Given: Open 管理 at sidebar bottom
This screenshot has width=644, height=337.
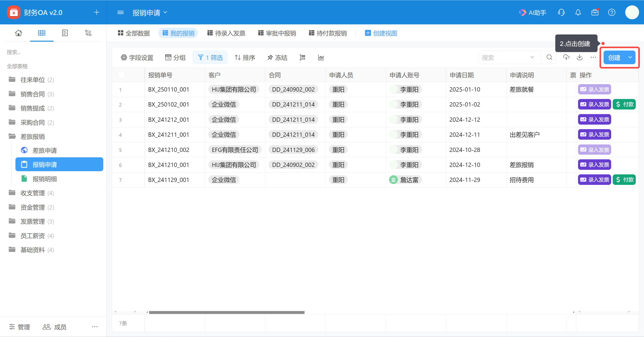Looking at the screenshot, I should pyautogui.click(x=19, y=327).
